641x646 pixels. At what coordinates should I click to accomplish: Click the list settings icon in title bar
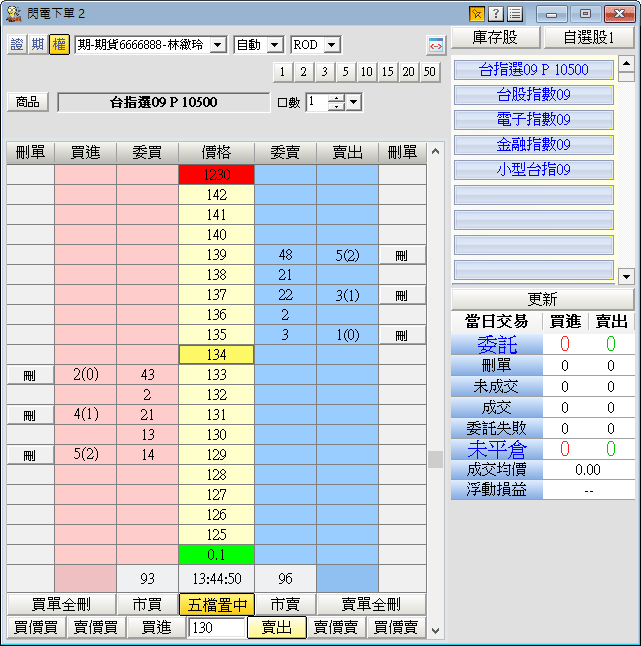tap(514, 13)
